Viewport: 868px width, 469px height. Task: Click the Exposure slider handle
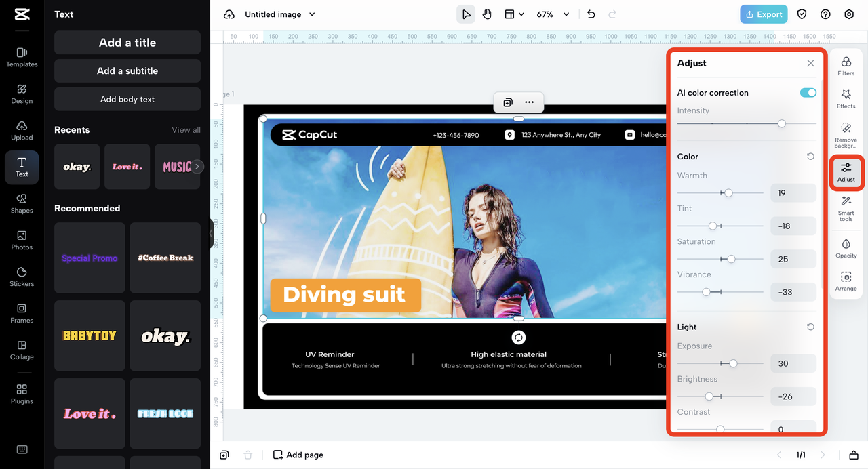733,363
